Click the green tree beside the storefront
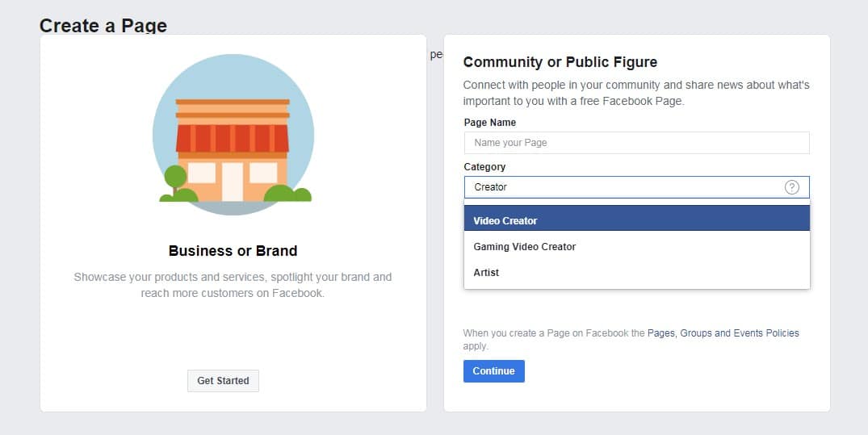868x435 pixels. tap(175, 177)
